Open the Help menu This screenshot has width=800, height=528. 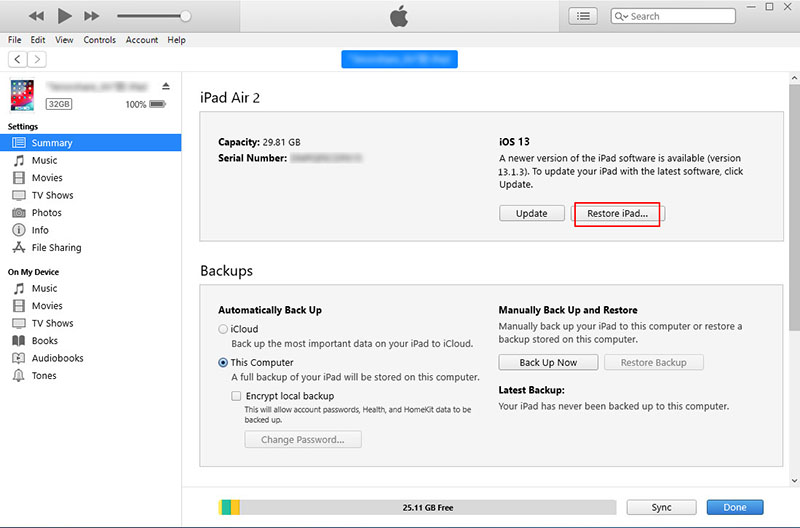(x=177, y=40)
